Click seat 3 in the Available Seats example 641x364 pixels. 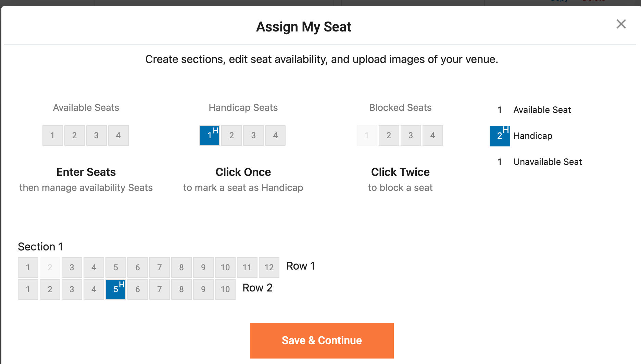tap(96, 135)
